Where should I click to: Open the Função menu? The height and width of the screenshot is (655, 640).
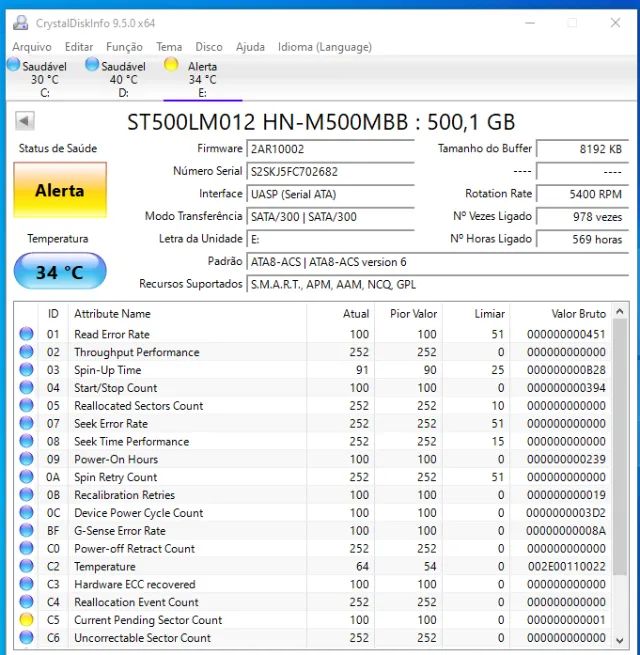coord(124,47)
